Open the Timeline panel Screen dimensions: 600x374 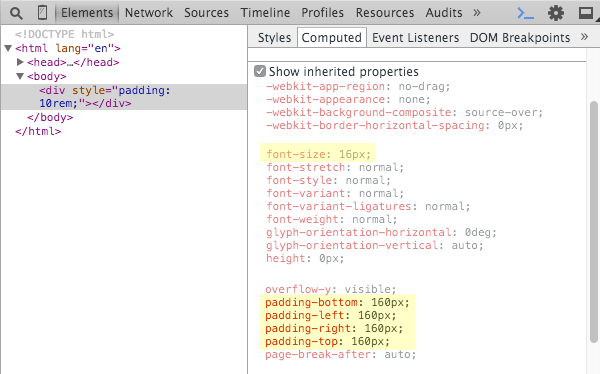[x=265, y=13]
